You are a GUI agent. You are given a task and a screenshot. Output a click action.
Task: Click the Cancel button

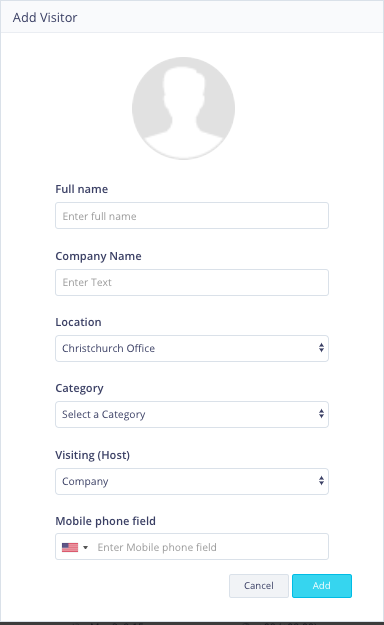pos(259,586)
